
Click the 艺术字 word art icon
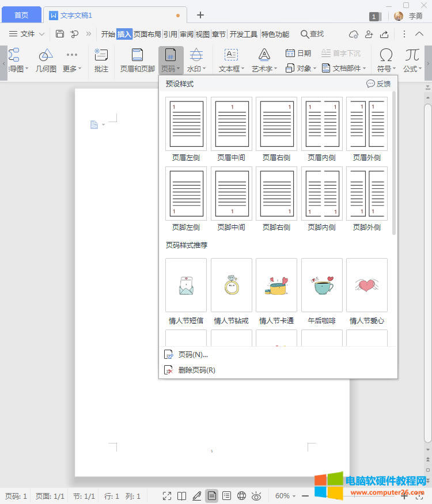pos(264,55)
